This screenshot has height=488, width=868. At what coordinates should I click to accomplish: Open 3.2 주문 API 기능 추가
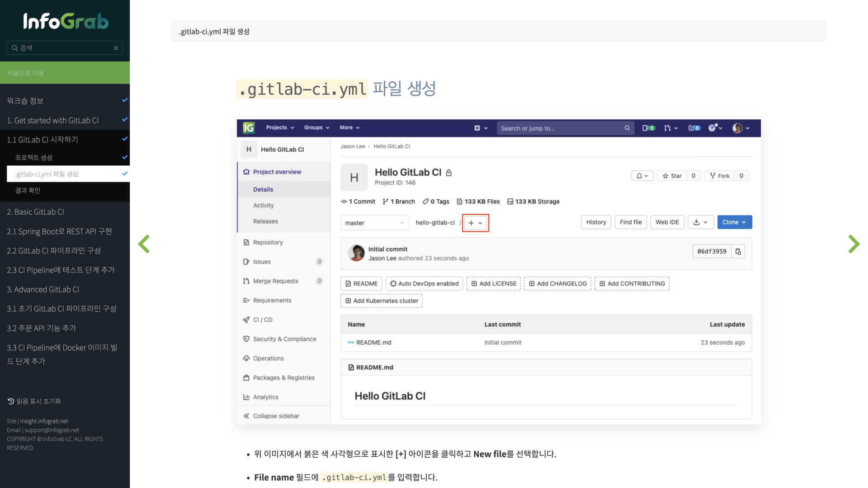[x=65, y=328]
